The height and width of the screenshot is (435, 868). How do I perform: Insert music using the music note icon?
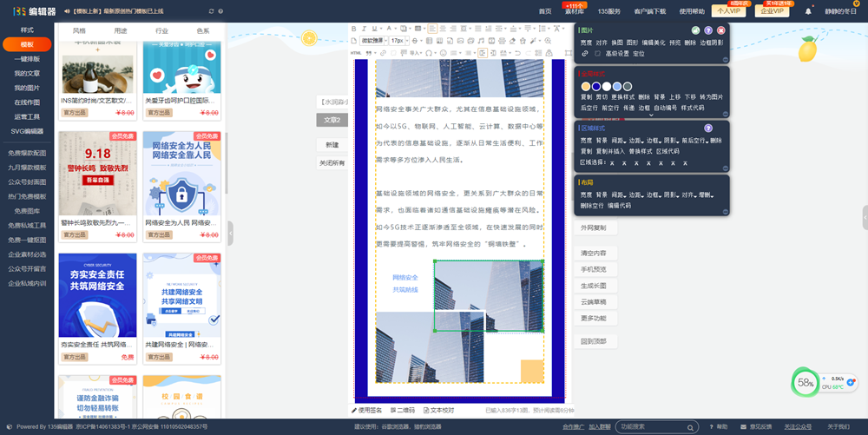point(481,41)
